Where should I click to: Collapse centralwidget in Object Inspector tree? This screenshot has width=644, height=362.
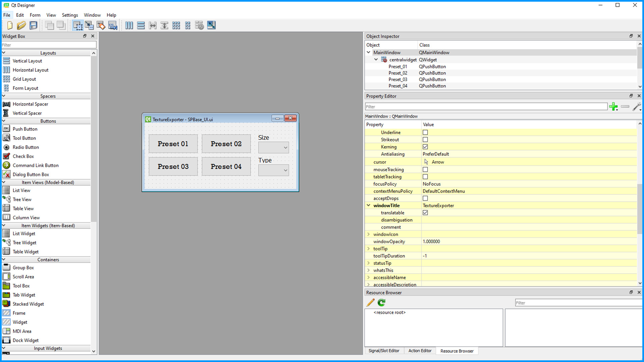tap(376, 60)
